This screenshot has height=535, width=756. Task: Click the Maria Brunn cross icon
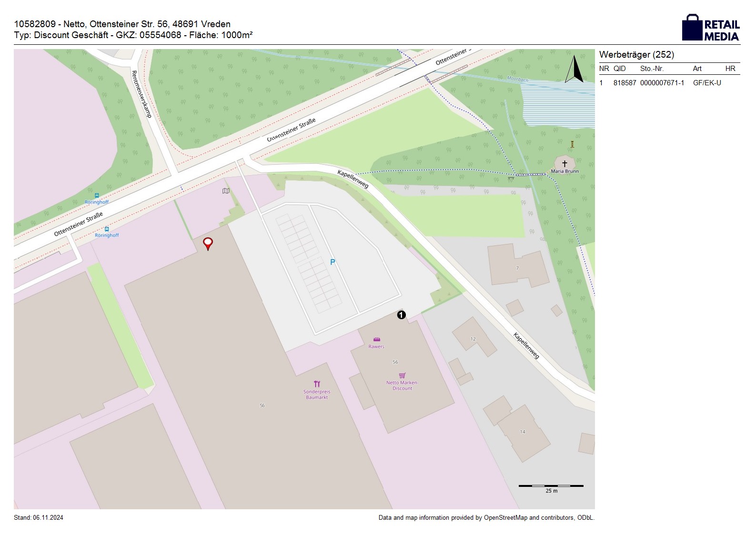pos(564,163)
